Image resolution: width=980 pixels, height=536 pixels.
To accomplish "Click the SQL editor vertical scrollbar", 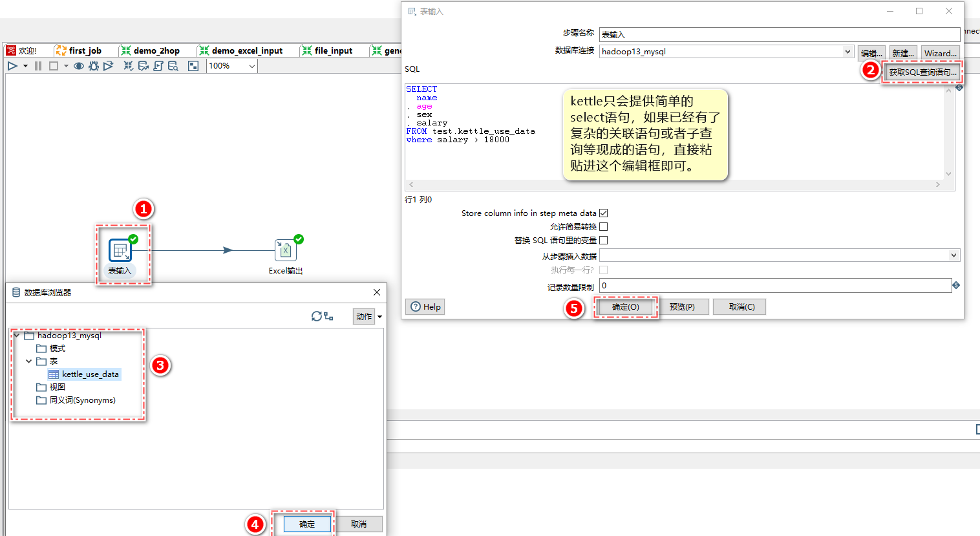I will tap(949, 131).
